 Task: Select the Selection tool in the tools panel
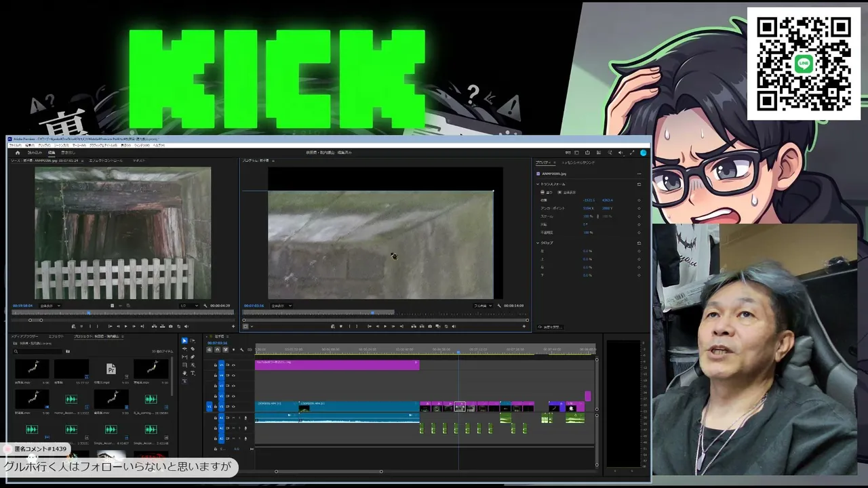184,341
